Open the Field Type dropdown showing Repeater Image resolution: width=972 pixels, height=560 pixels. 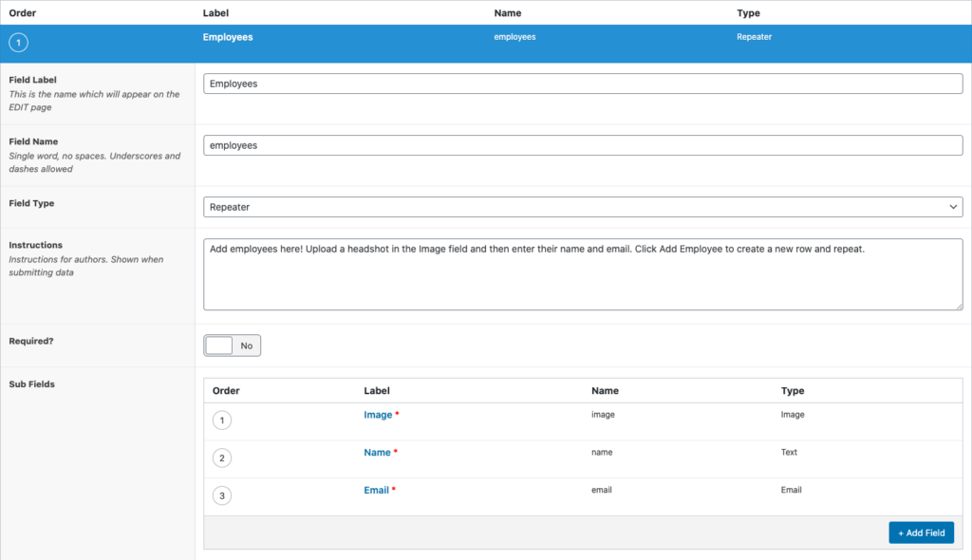pos(583,207)
